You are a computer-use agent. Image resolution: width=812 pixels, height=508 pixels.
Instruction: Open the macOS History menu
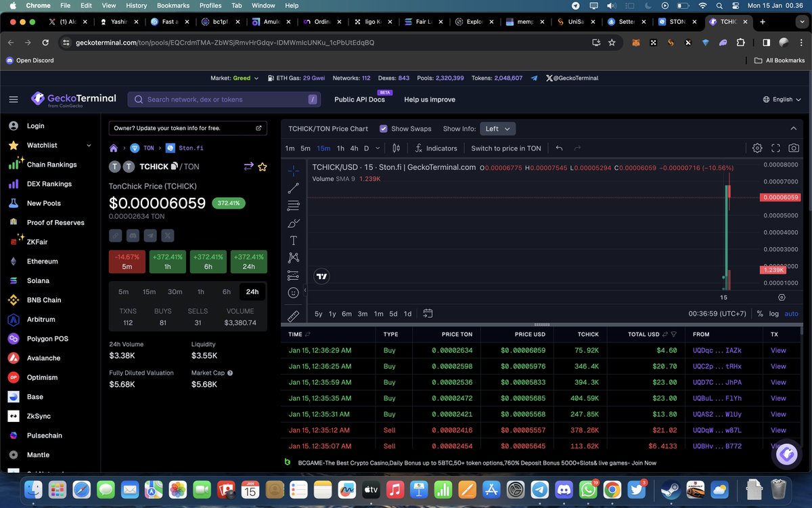(x=136, y=5)
